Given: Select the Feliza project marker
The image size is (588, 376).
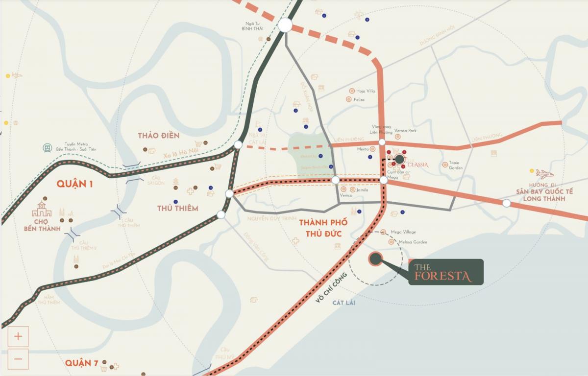Looking at the screenshot, I should (349, 99).
